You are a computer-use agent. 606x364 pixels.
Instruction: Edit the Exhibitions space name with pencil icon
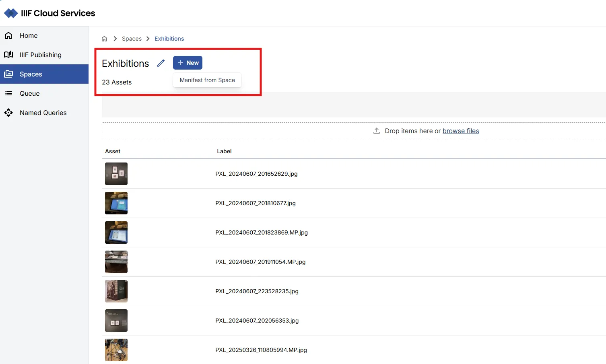pyautogui.click(x=161, y=63)
